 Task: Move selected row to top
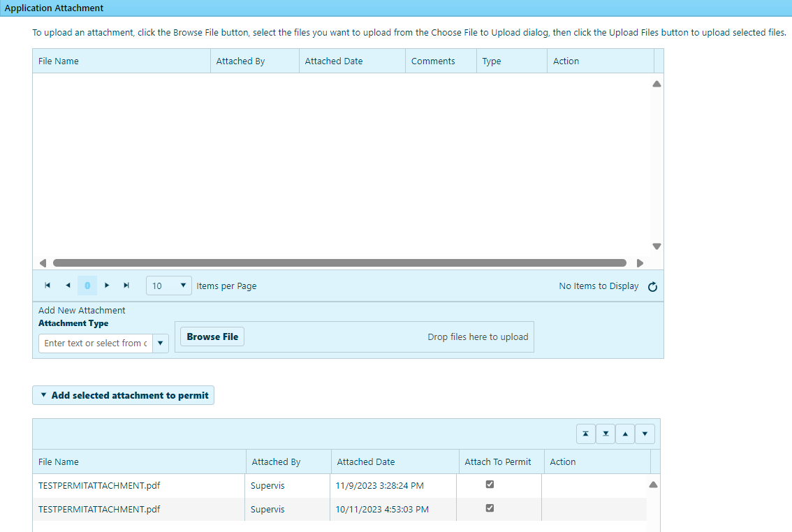pos(585,434)
